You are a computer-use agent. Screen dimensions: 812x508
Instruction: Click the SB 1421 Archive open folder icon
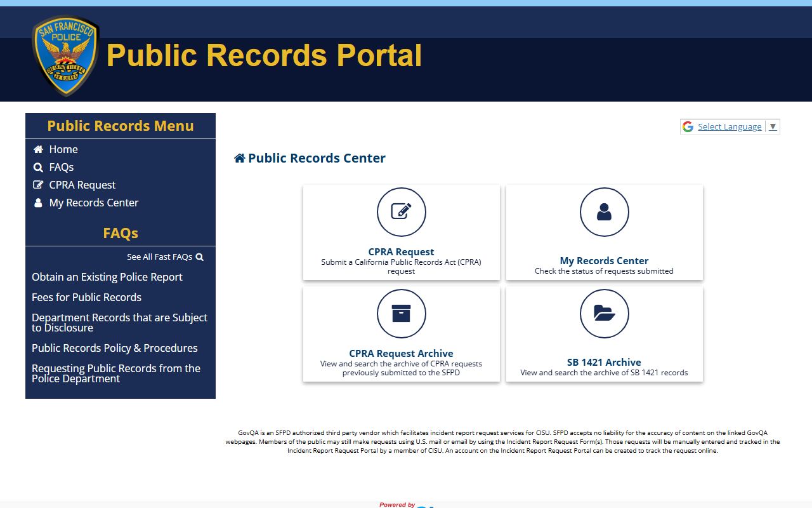(x=605, y=314)
